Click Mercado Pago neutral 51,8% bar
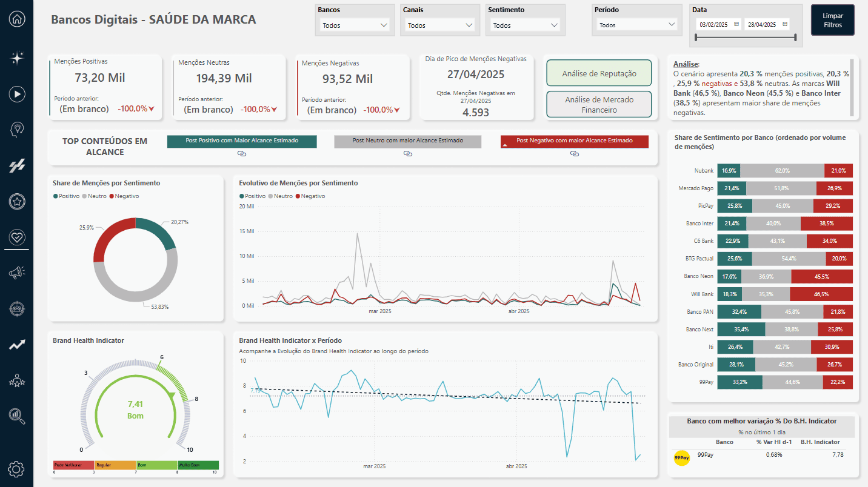 click(x=781, y=188)
